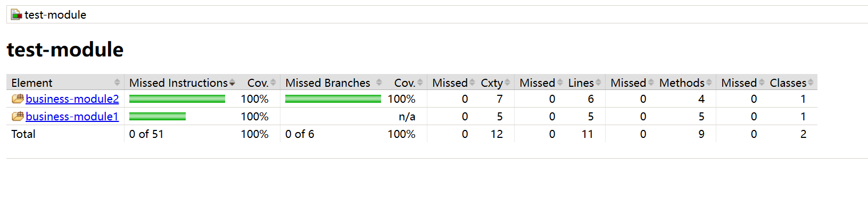
Task: Click business-module2 missed instructions green bar
Action: [x=177, y=99]
